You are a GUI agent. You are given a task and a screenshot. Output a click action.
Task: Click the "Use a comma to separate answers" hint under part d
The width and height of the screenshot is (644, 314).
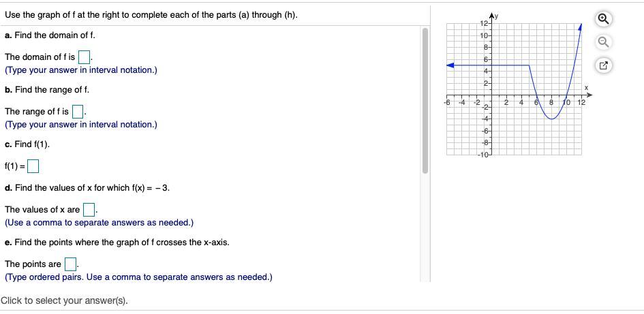(x=99, y=222)
